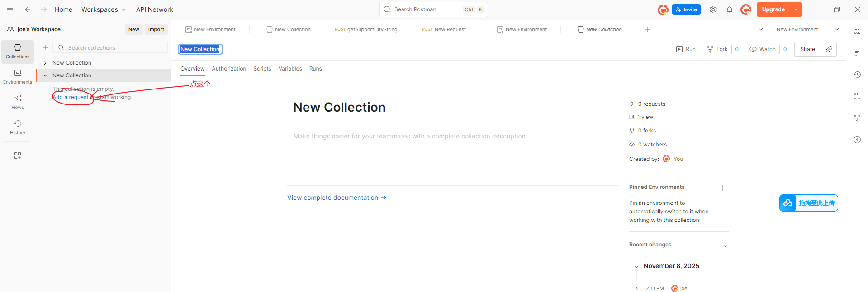The image size is (868, 292).
Task: Click the collection name edit field
Action: click(200, 49)
